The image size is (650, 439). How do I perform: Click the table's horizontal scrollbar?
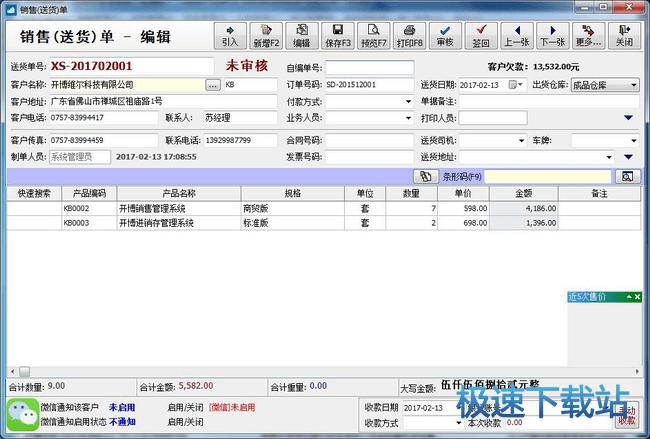300,371
